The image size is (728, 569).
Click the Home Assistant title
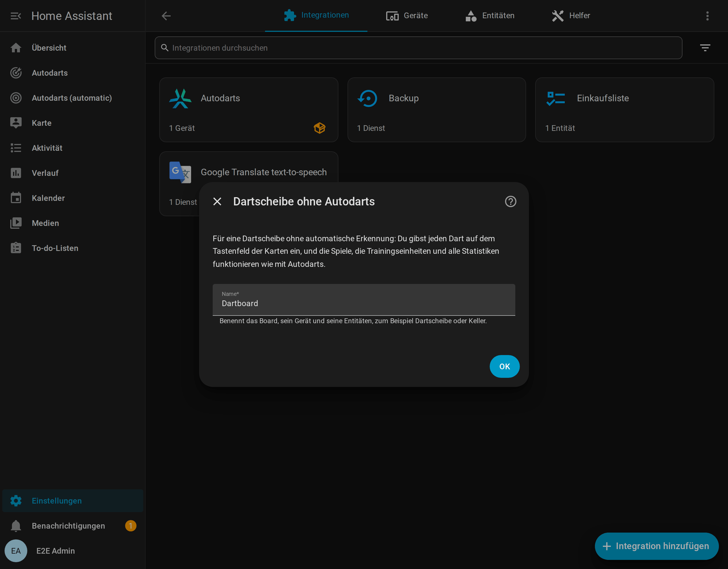pos(72,16)
